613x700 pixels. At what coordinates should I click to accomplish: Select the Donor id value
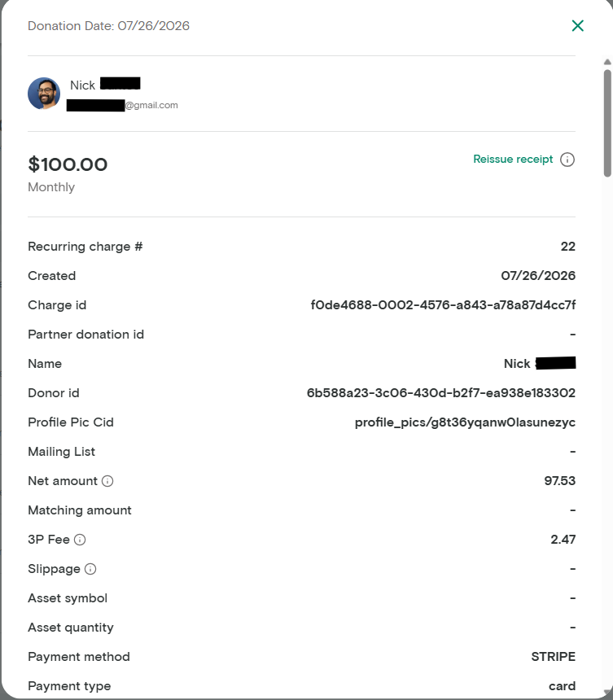441,393
